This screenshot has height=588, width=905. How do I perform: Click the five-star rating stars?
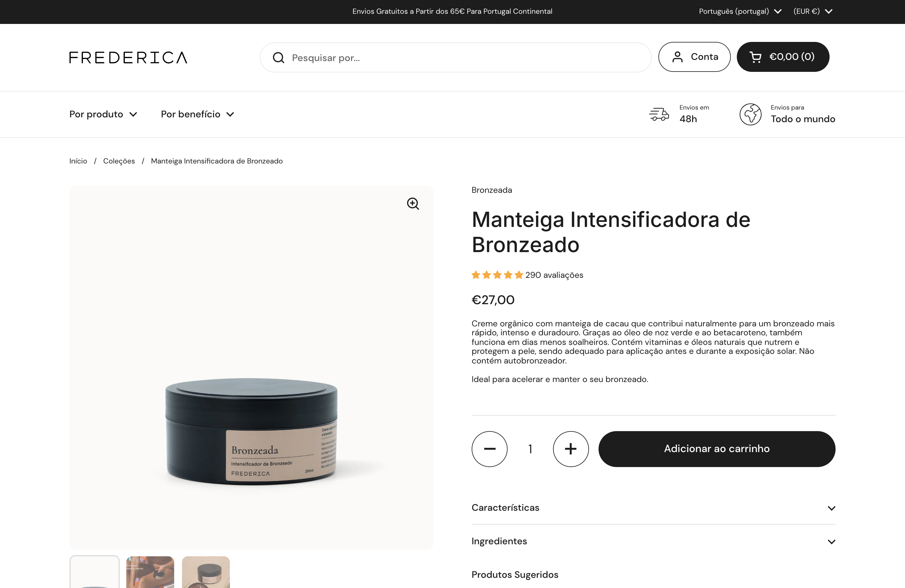click(x=497, y=275)
